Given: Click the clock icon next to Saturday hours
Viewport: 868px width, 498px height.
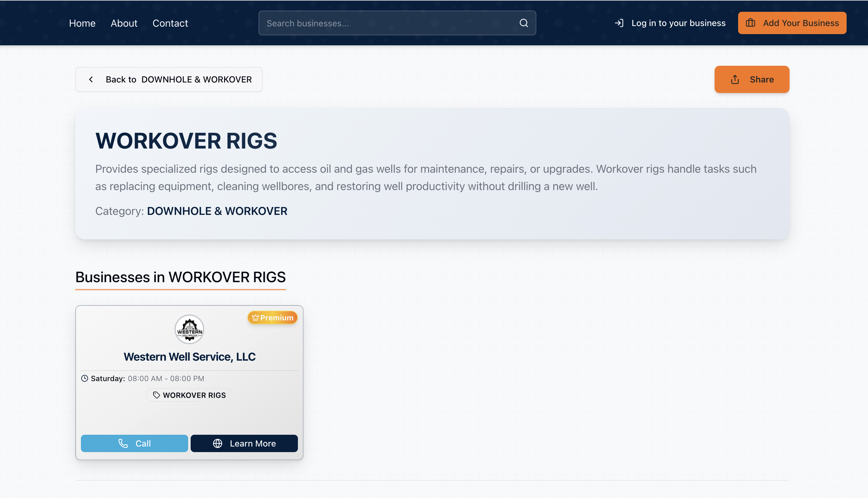Looking at the screenshot, I should [x=84, y=378].
